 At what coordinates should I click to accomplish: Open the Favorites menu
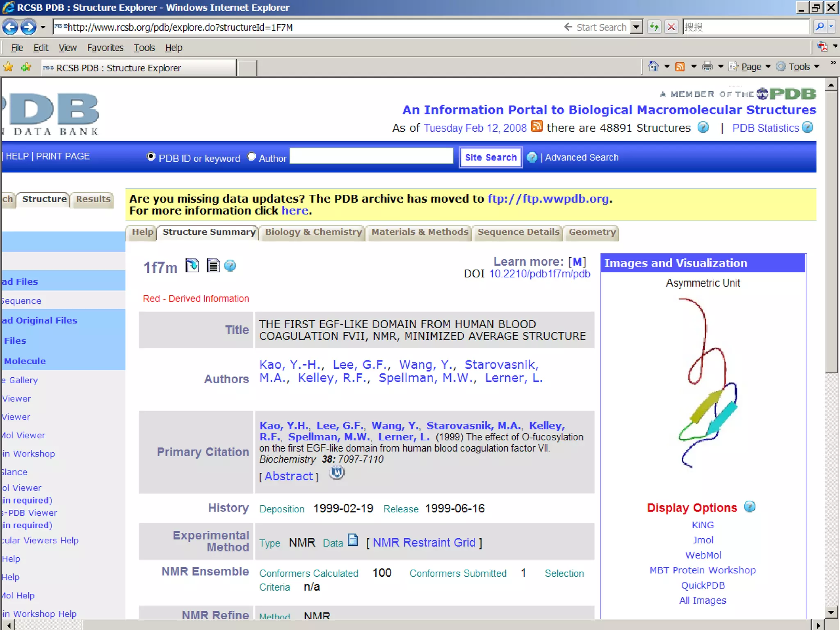(x=105, y=48)
